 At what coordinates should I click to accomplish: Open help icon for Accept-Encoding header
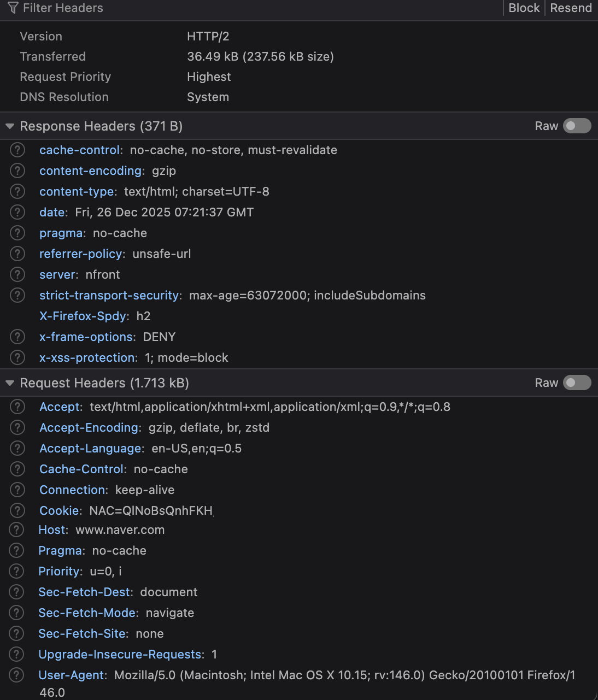coord(17,427)
